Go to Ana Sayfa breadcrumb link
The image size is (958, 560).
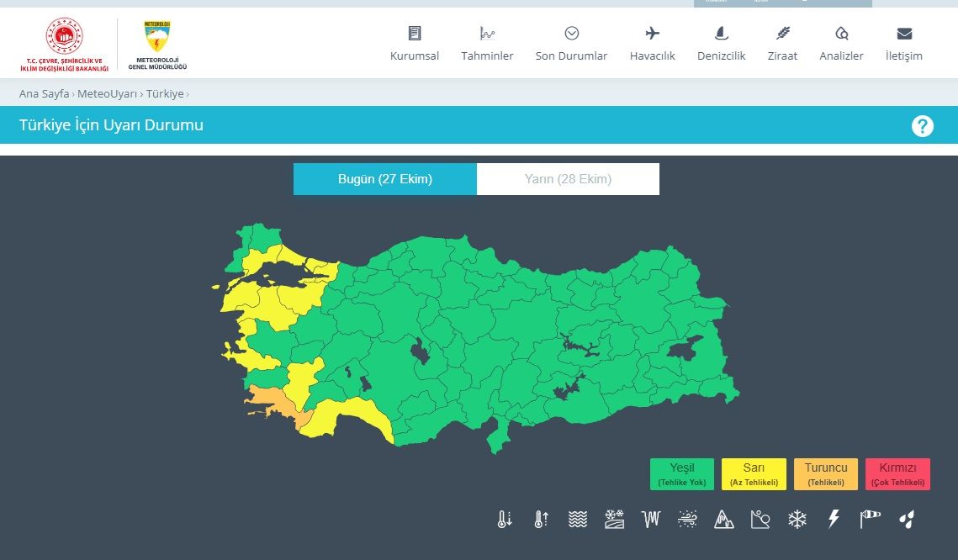(x=44, y=93)
